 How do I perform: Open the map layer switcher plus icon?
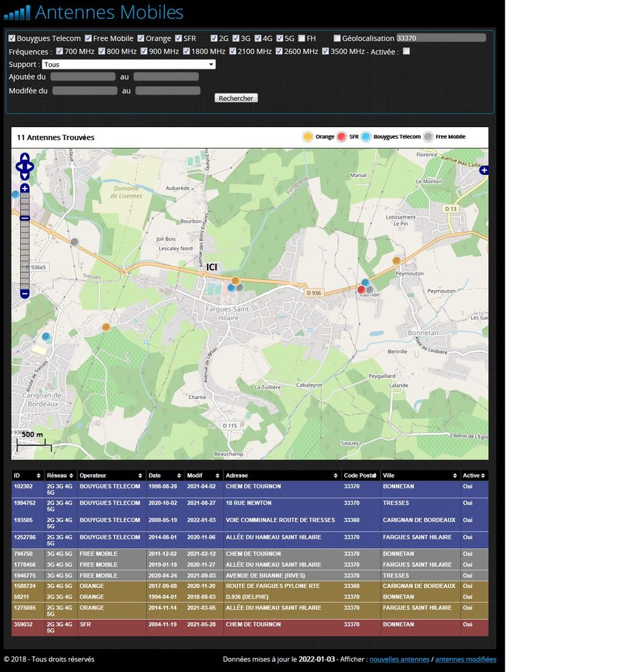coord(483,171)
